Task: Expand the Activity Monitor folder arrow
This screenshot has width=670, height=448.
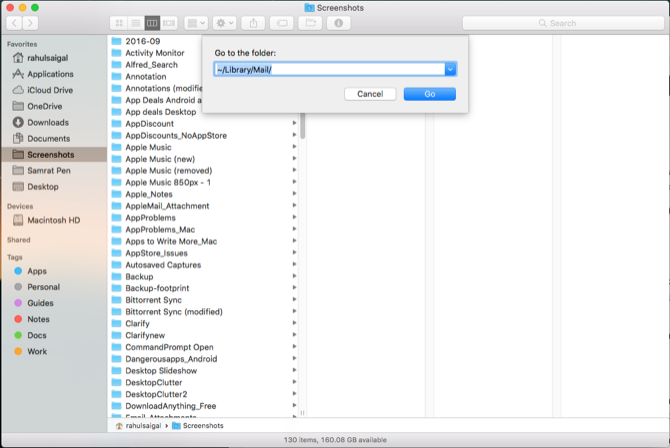Action: pos(294,52)
